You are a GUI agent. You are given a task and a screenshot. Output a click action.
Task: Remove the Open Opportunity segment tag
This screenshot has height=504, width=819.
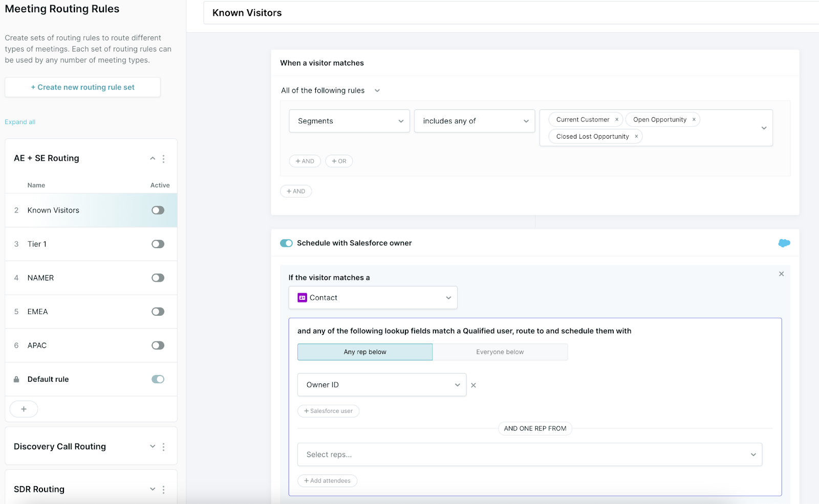694,120
